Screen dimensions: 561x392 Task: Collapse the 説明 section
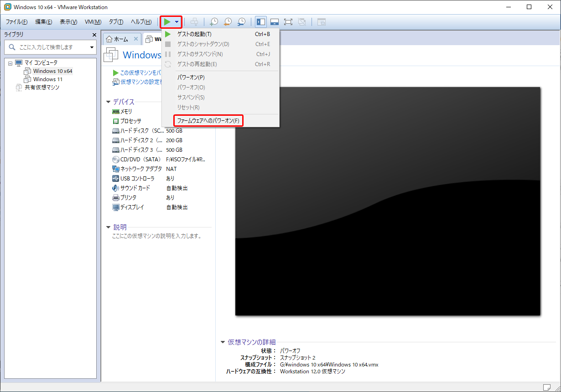[x=108, y=227]
